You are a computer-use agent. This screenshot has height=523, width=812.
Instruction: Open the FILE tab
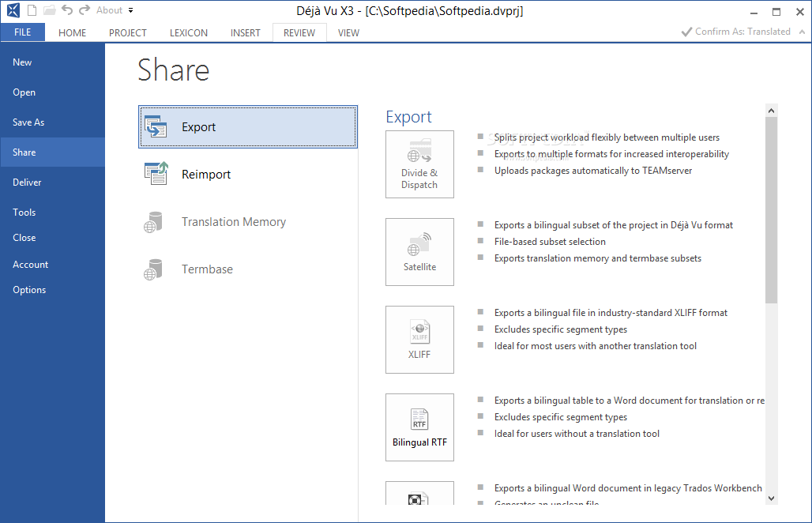tap(23, 32)
